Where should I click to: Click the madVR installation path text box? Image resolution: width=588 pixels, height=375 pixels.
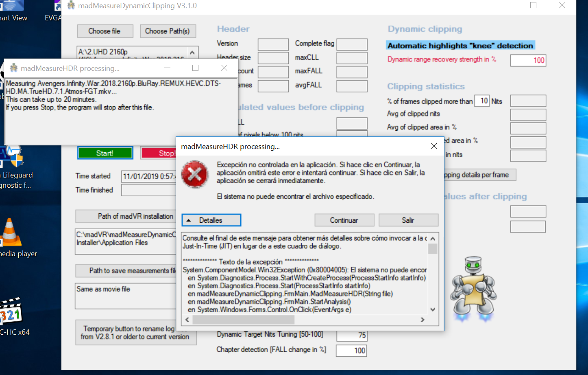point(126,242)
